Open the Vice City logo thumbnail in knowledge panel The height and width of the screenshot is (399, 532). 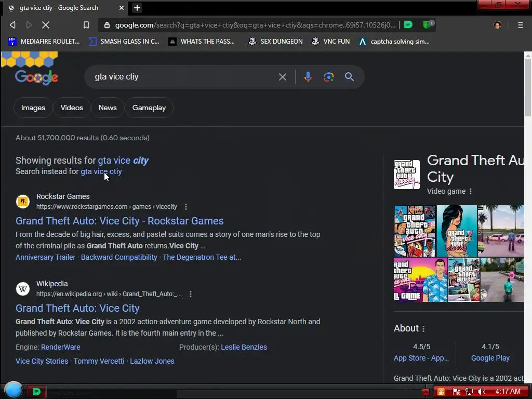pyautogui.click(x=406, y=175)
